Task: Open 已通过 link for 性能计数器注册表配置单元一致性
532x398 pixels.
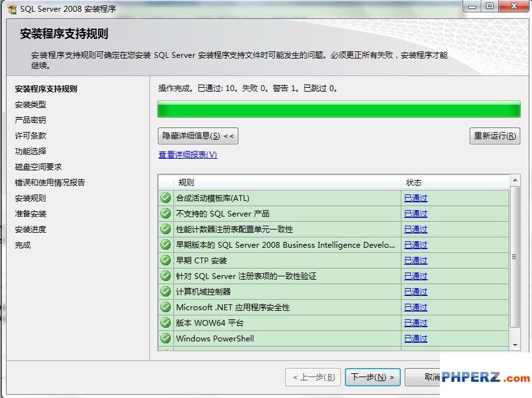Action: [x=416, y=229]
